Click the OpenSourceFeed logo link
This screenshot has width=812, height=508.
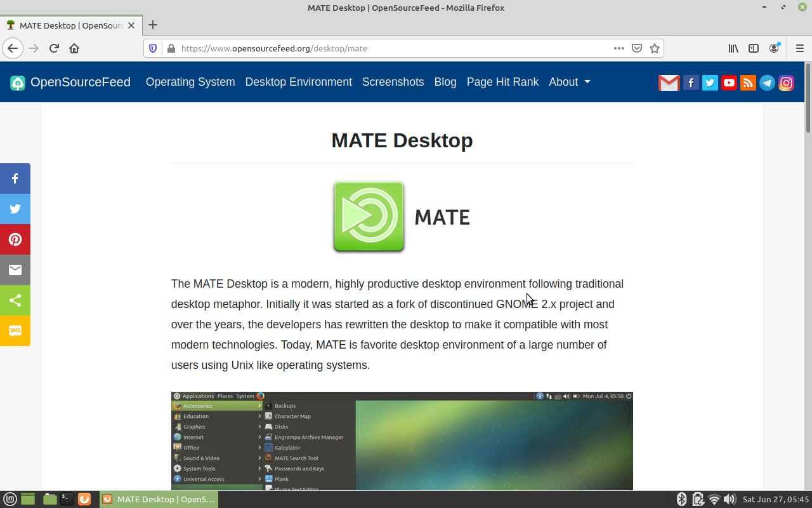pos(70,82)
